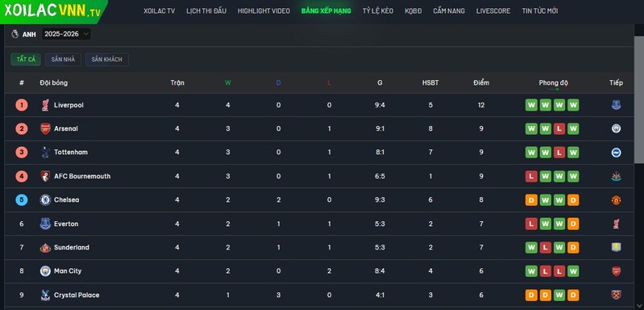This screenshot has width=644, height=310.
Task: Open the TIN TỨC MỚI page
Action: tap(540, 11)
